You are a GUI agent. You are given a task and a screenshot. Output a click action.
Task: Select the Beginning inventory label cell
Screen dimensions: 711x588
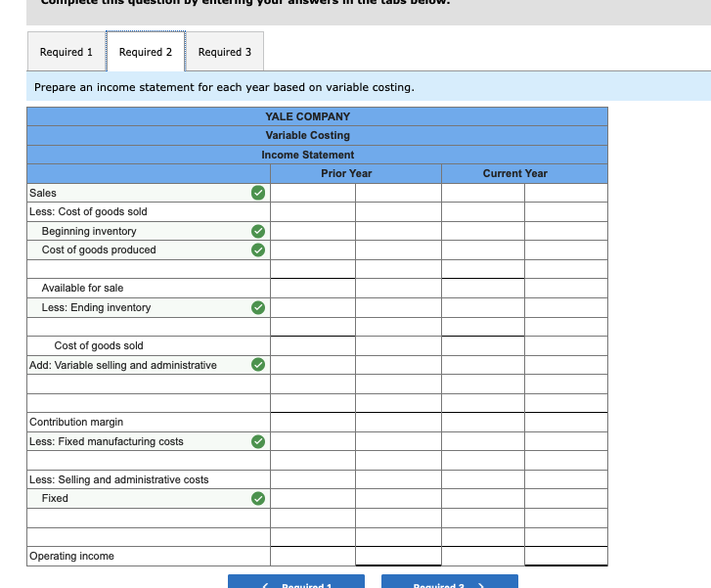[149, 232]
